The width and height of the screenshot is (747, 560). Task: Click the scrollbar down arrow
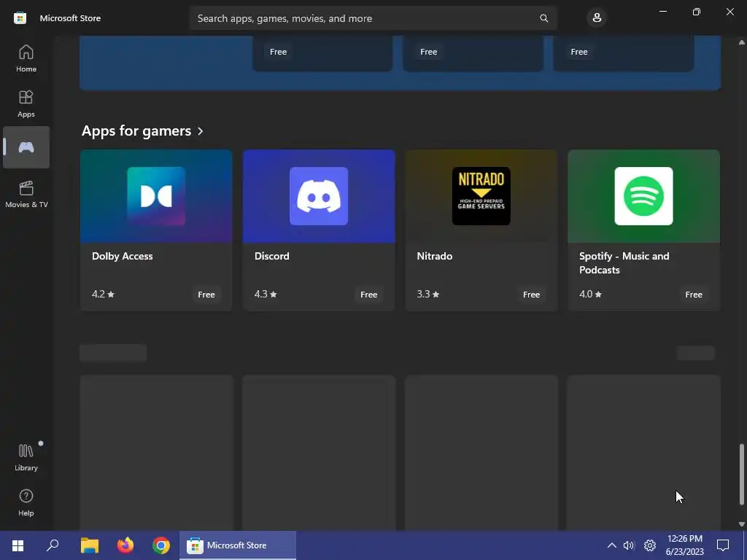(x=741, y=524)
